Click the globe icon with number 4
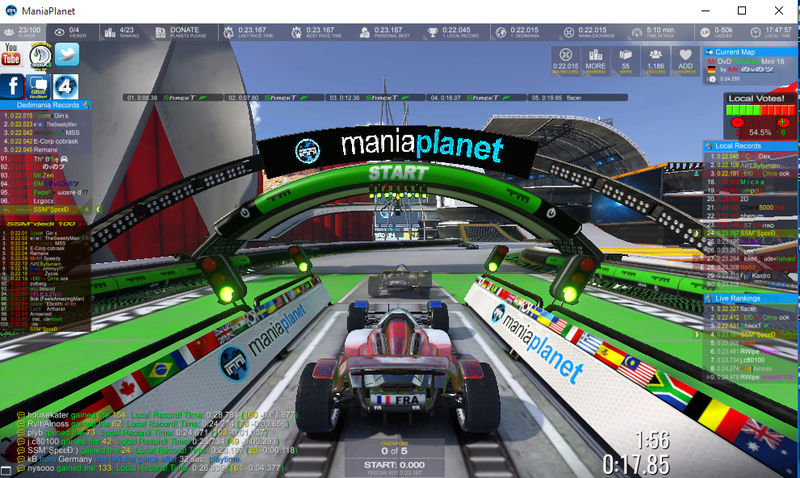Image resolution: width=800 pixels, height=478 pixels. pos(66,86)
